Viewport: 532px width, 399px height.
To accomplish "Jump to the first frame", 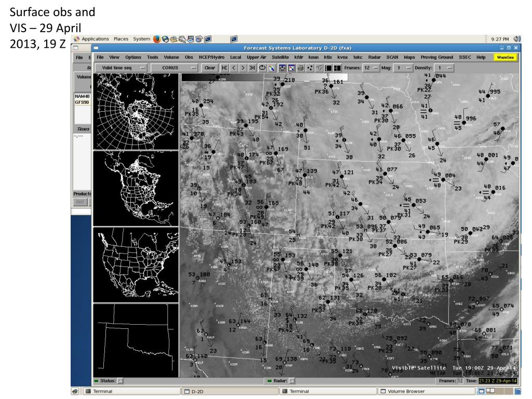I will coord(224,68).
